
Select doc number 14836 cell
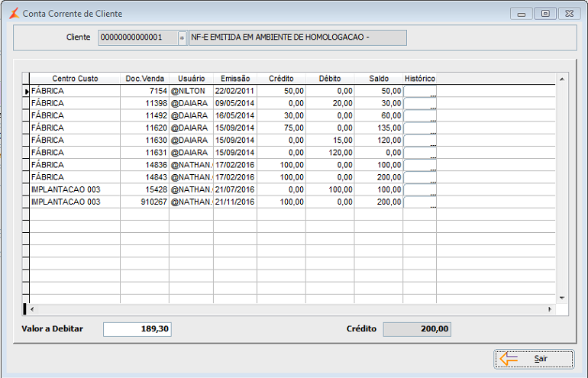145,166
